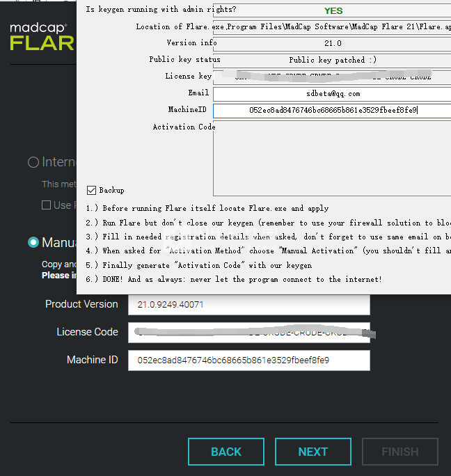Click step 6 'DONE! And as always' text
This screenshot has width=451, height=476.
click(x=234, y=279)
